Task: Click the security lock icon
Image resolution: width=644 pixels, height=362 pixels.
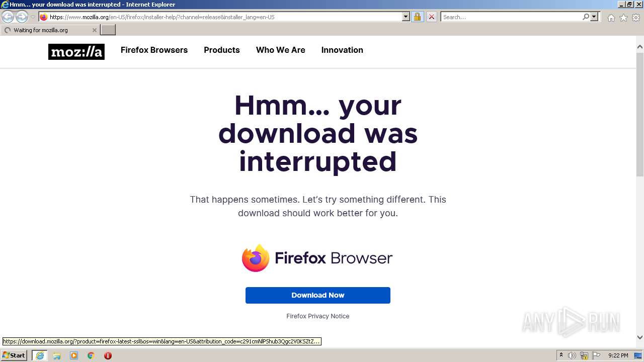Action: [x=417, y=17]
